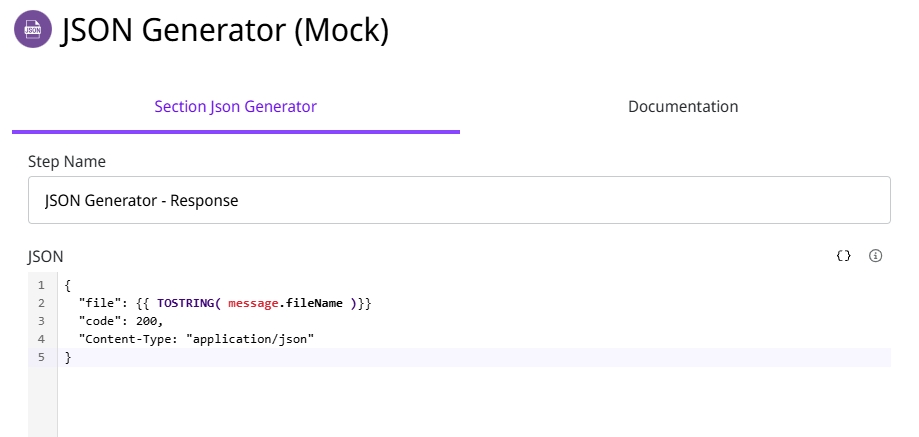919x437 pixels.
Task: Click line number 4 in the gutter
Action: (41, 339)
